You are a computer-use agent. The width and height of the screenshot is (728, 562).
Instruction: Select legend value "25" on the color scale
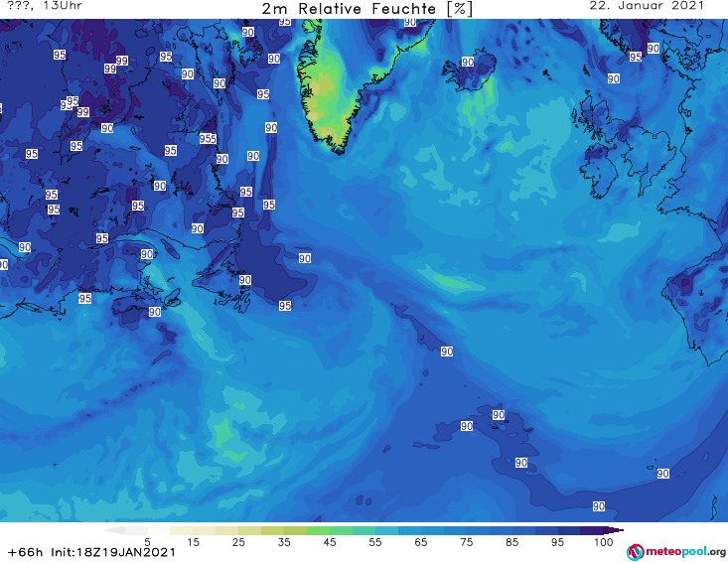point(238,542)
